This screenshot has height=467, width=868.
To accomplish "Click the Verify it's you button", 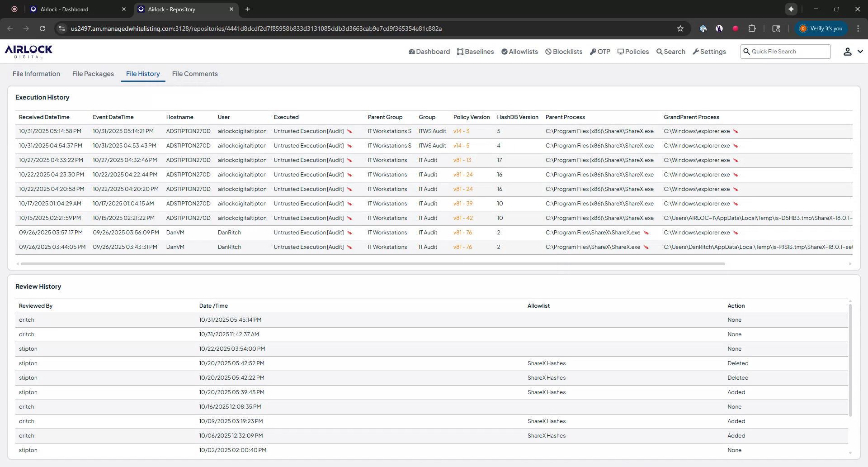I will point(821,28).
